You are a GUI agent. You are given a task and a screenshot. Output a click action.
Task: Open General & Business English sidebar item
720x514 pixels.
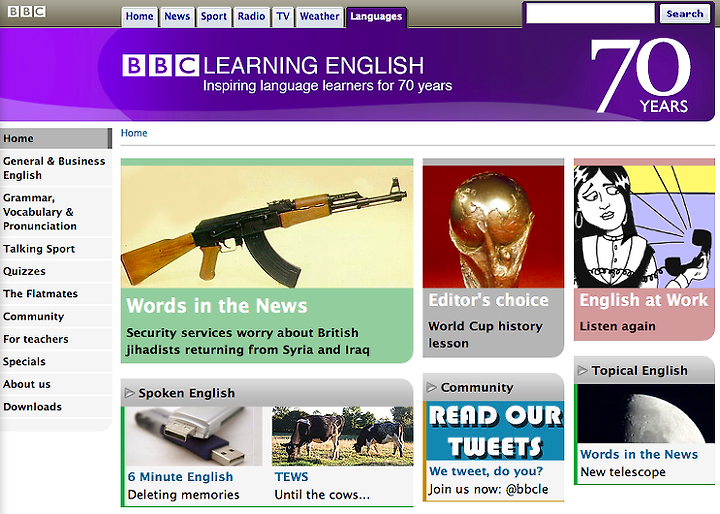click(x=56, y=168)
